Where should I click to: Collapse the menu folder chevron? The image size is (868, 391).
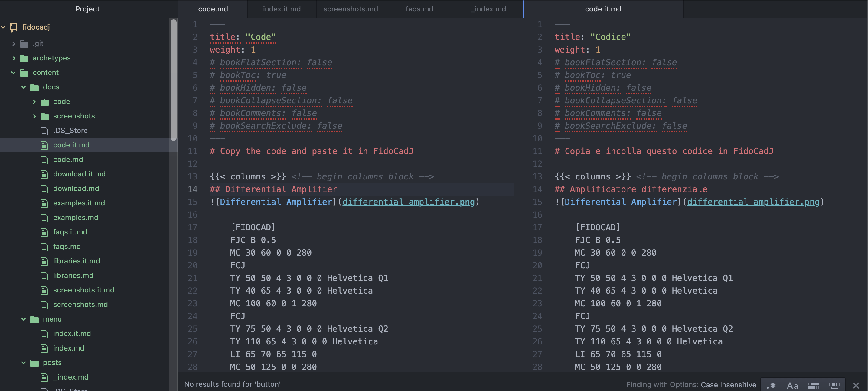[24, 319]
